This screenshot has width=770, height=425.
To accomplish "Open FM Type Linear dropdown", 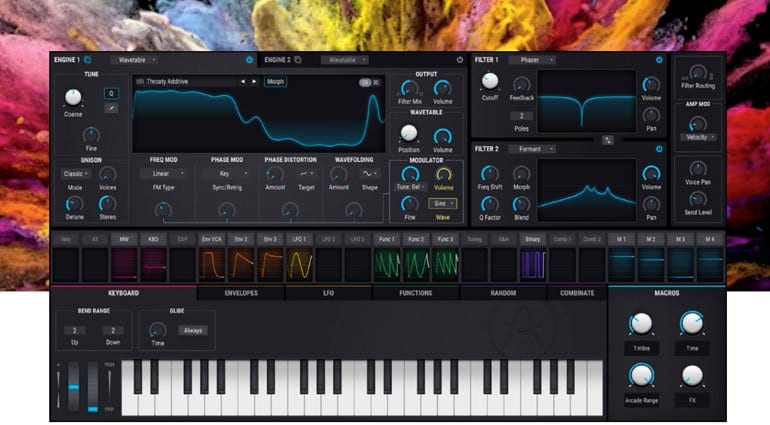I will 164,174.
